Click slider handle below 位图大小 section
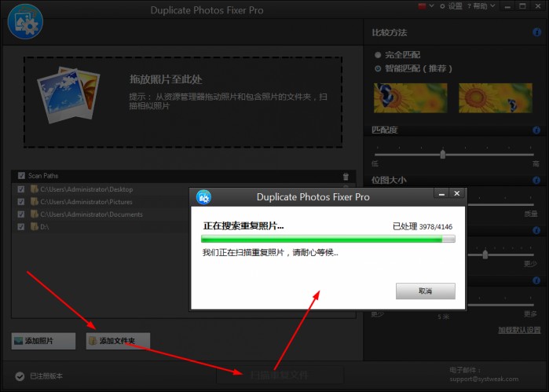This screenshot has width=549, height=392. [x=485, y=255]
